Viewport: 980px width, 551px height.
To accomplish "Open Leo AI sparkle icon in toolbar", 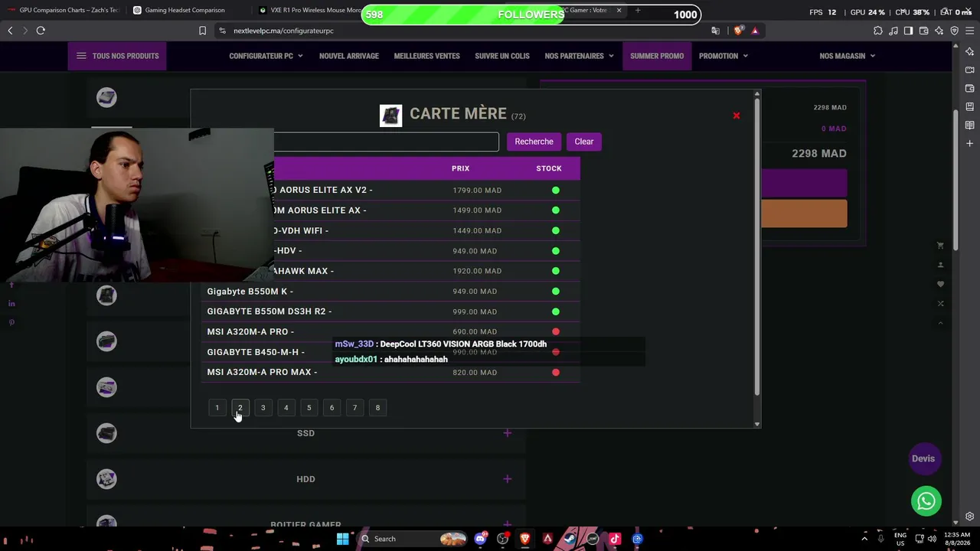I will click(x=939, y=31).
